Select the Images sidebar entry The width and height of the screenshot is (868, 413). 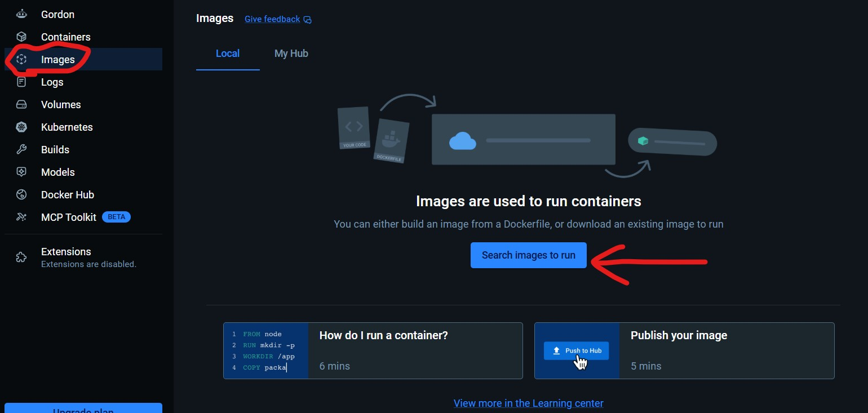coord(83,59)
